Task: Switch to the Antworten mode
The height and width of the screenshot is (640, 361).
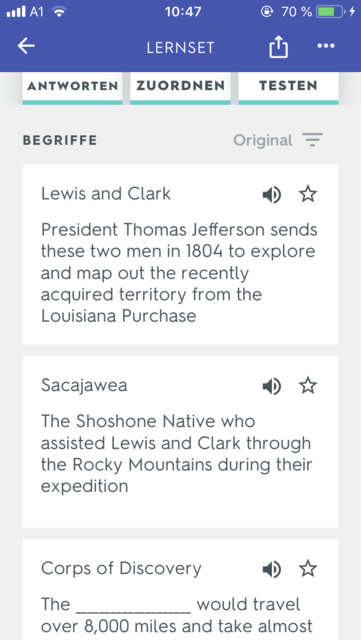Action: [x=72, y=87]
